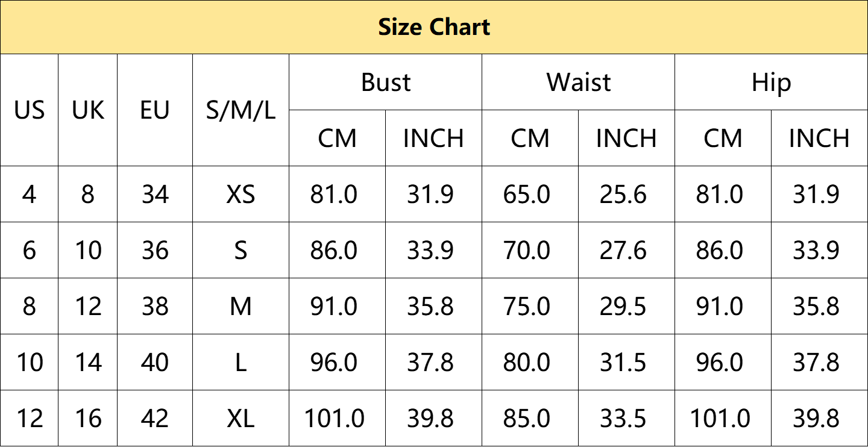Select the Bust header cell

pyautogui.click(x=386, y=82)
